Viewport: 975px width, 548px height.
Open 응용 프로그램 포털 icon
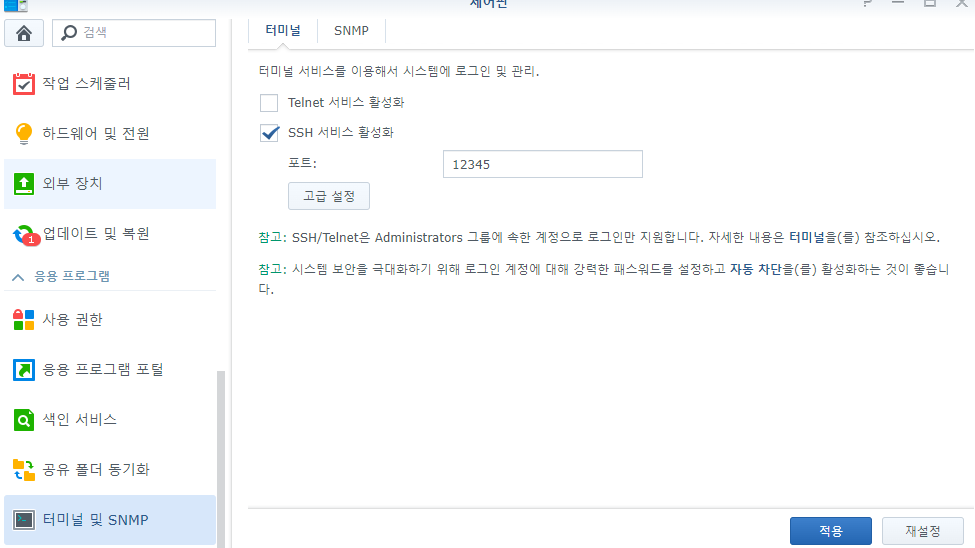[x=24, y=369]
